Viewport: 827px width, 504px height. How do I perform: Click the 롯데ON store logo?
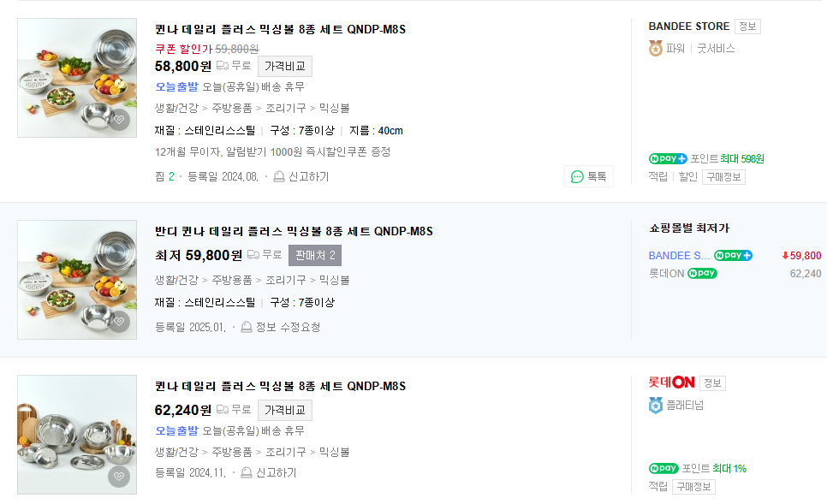[x=671, y=382]
